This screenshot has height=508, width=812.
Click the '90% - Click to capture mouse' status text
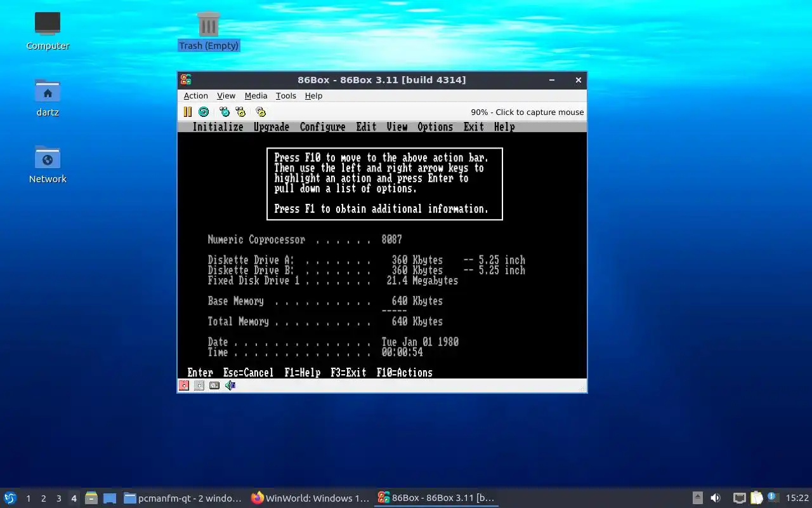tap(527, 112)
